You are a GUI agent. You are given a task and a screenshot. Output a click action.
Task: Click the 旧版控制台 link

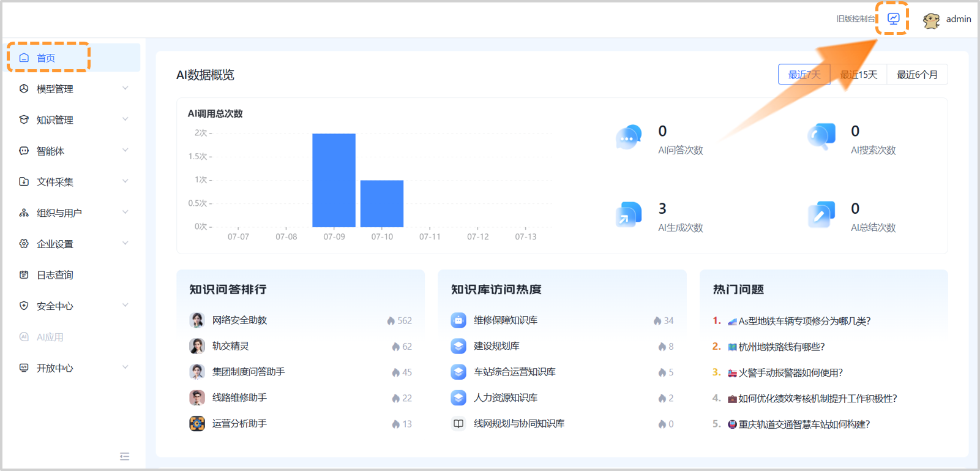point(856,19)
